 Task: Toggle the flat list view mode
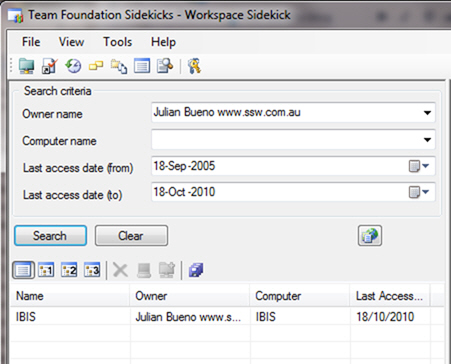pyautogui.click(x=23, y=270)
